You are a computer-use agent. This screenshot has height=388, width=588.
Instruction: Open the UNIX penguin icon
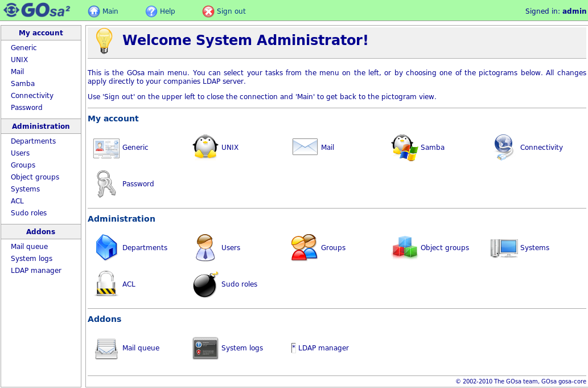coord(205,147)
